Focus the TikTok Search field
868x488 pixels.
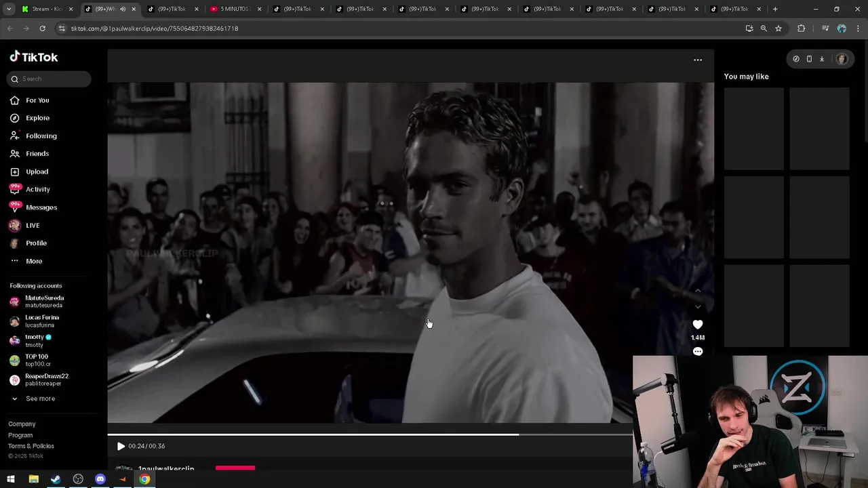(50, 79)
